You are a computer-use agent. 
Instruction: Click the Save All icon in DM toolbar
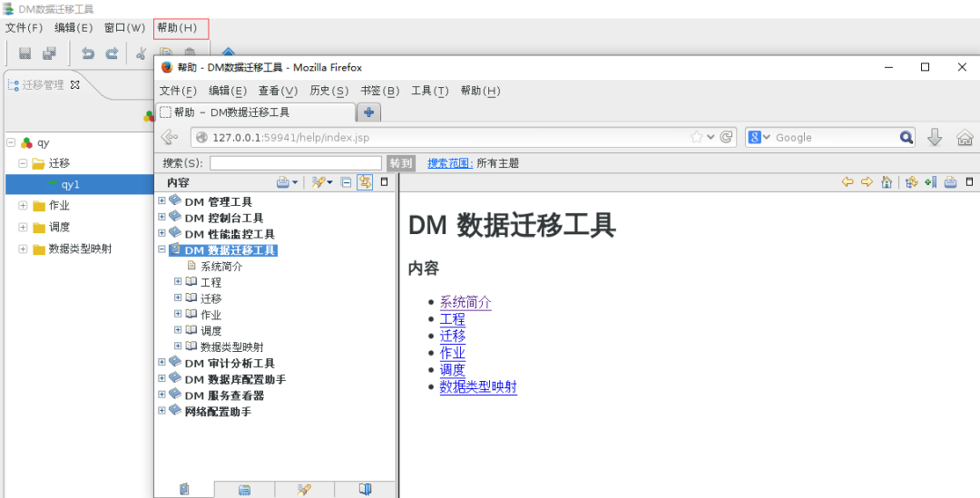(49, 54)
